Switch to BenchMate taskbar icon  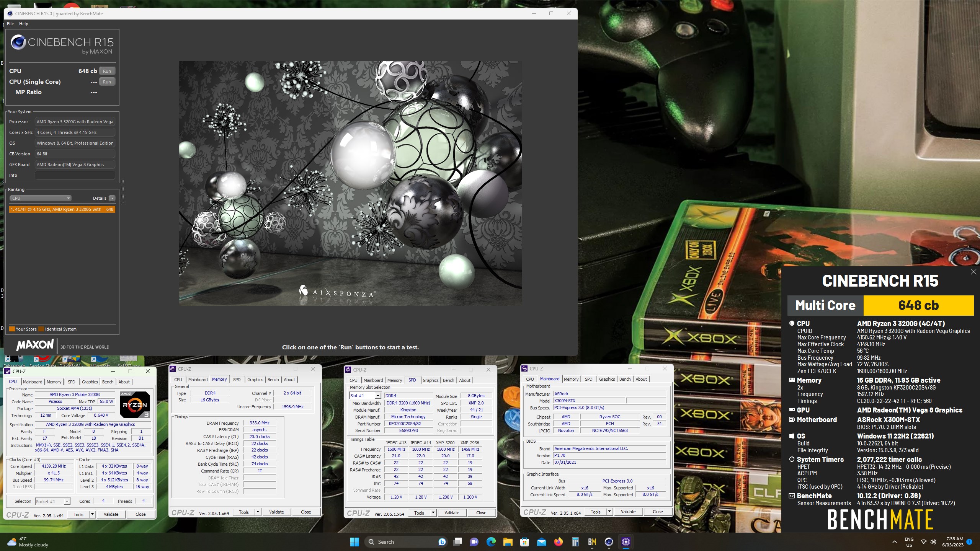click(592, 542)
